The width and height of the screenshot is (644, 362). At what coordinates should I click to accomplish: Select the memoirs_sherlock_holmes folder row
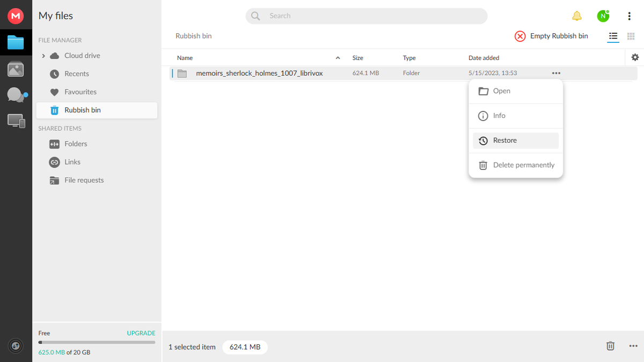(259, 73)
